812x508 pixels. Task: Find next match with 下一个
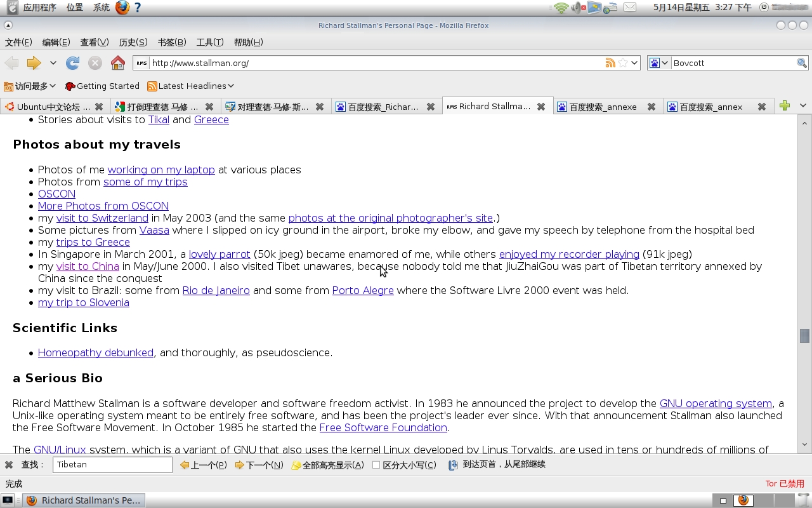(x=259, y=465)
